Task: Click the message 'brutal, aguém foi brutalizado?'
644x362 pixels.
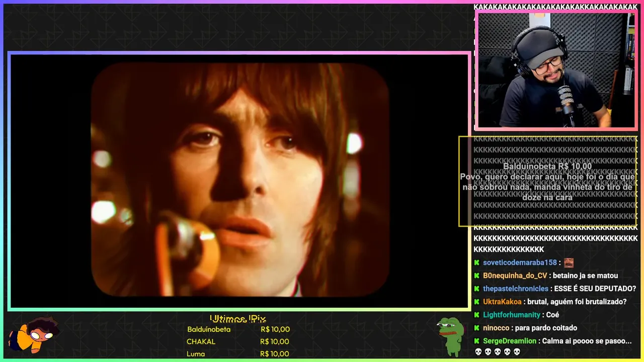Action: [578, 302]
